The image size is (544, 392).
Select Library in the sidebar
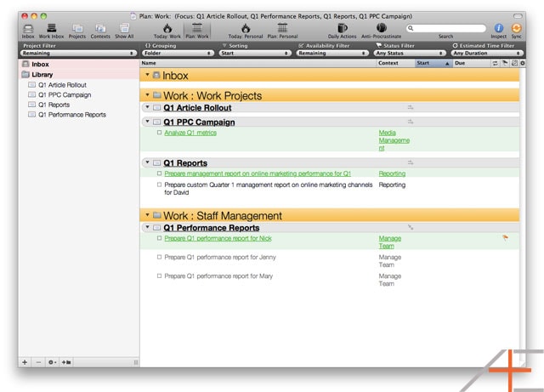pos(79,74)
